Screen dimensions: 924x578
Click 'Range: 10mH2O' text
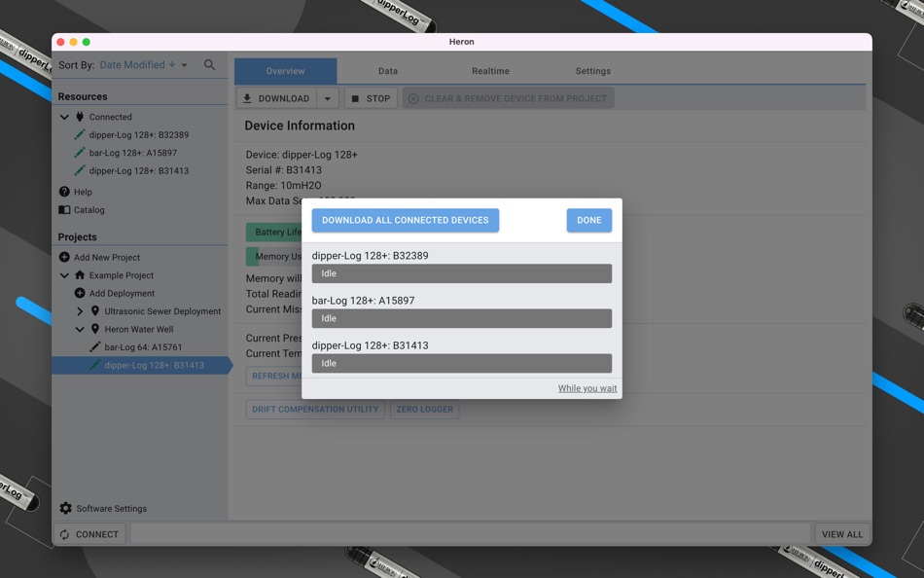[x=283, y=185]
